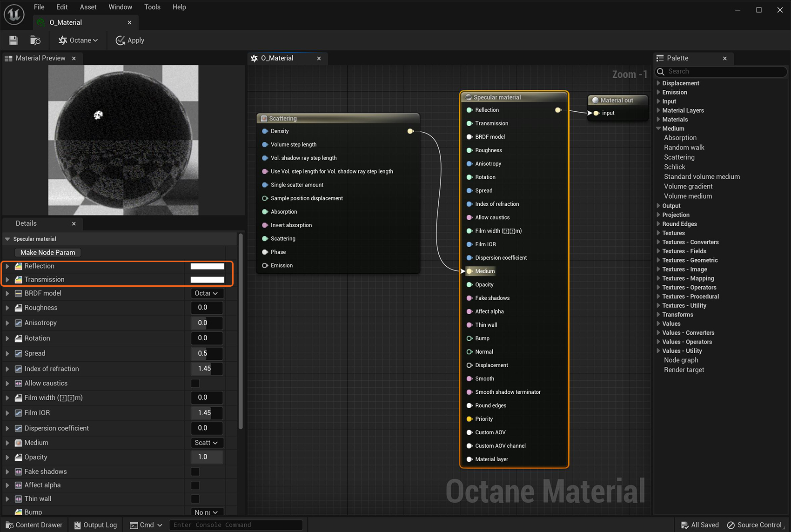The height and width of the screenshot is (532, 791).
Task: Click the Apply button
Action: tap(130, 40)
